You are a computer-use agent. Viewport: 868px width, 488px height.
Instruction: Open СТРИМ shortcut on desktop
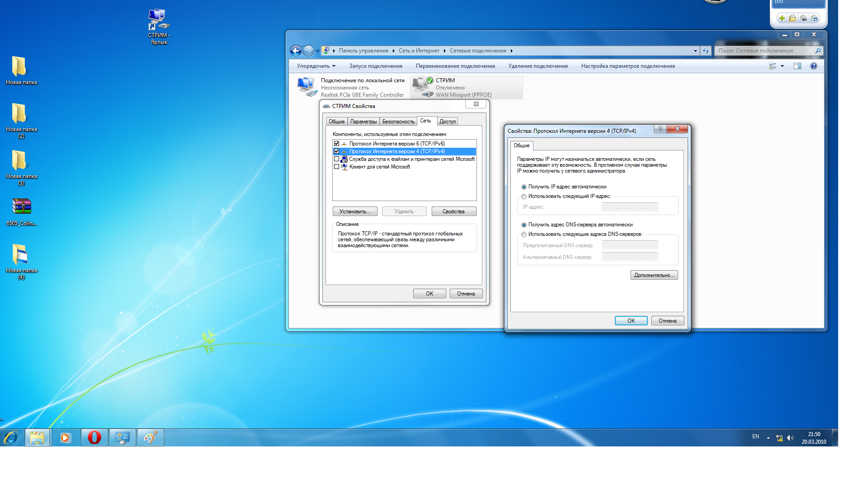(x=159, y=26)
